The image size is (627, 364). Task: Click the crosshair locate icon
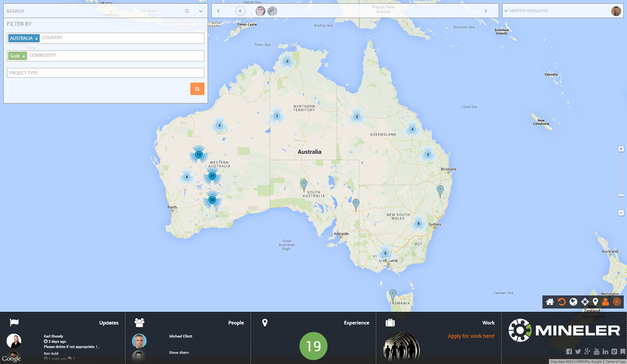(x=585, y=302)
